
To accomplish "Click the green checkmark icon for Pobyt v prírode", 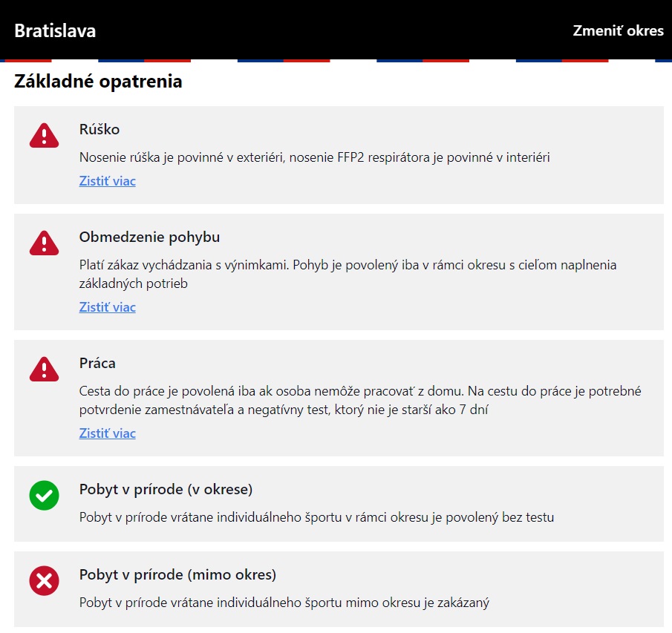I will [x=44, y=495].
